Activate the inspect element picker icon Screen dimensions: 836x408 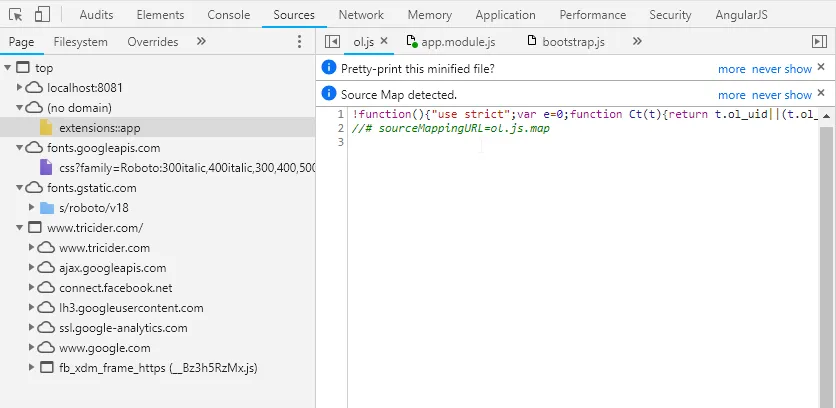(x=15, y=14)
